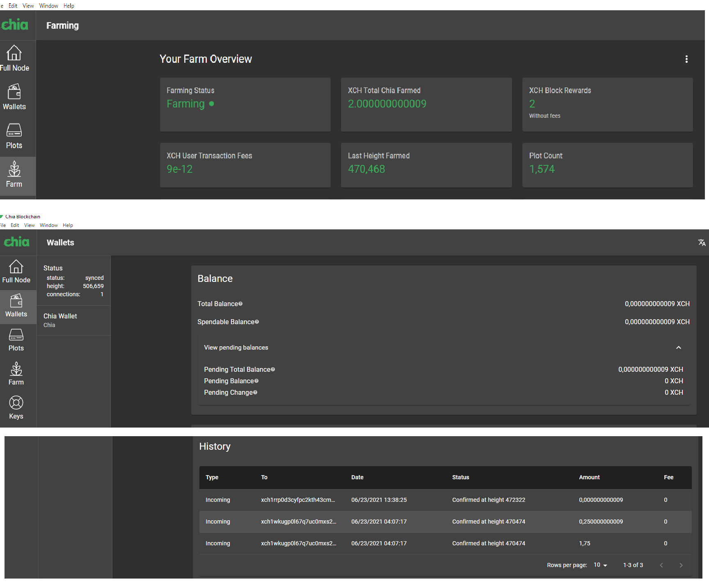Click Total Balance help icon
The height and width of the screenshot is (588, 709).
(240, 304)
